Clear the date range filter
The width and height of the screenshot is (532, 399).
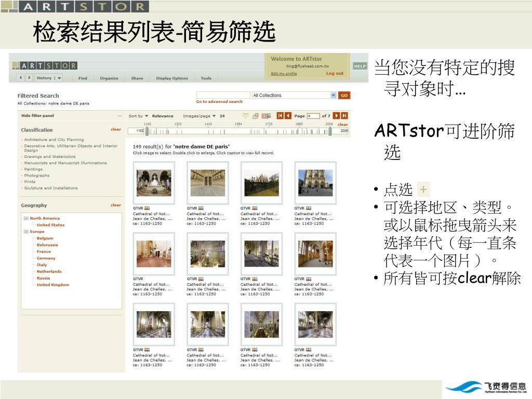[x=343, y=125]
